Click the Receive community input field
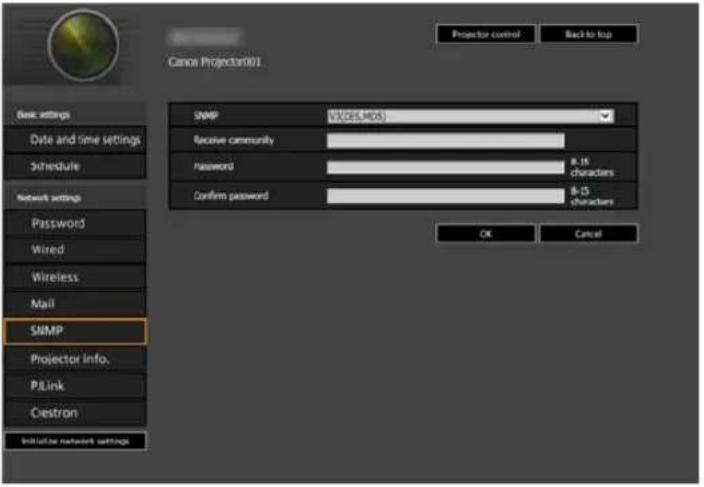The width and height of the screenshot is (704, 487). 445,140
